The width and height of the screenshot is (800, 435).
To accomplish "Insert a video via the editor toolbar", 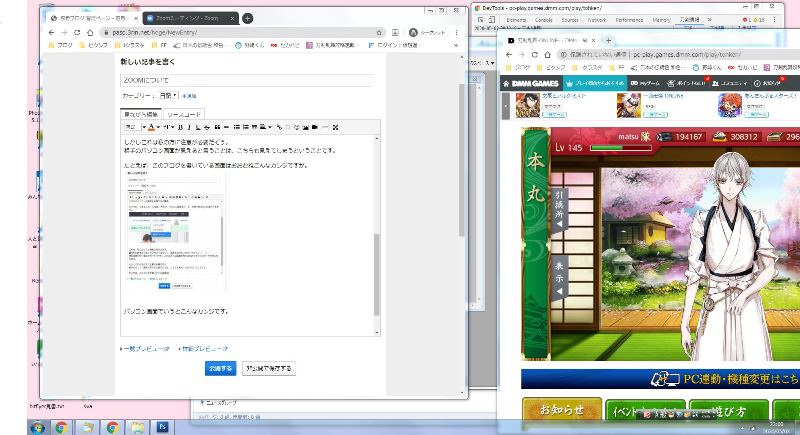I will (315, 127).
